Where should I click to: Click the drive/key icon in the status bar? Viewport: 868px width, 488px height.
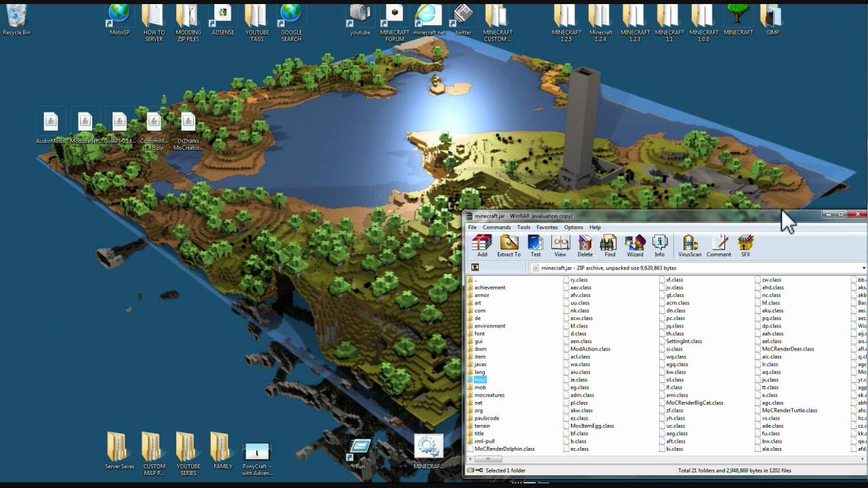[x=475, y=470]
